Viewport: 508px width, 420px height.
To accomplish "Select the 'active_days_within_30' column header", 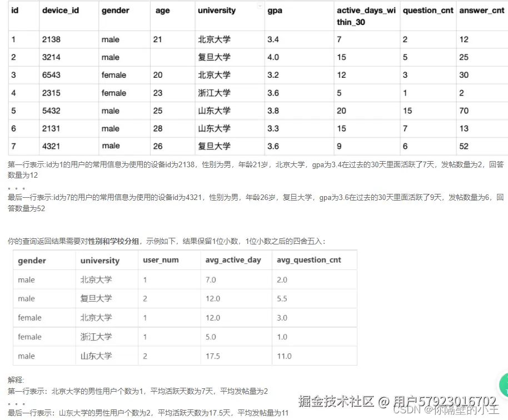I will [x=366, y=16].
